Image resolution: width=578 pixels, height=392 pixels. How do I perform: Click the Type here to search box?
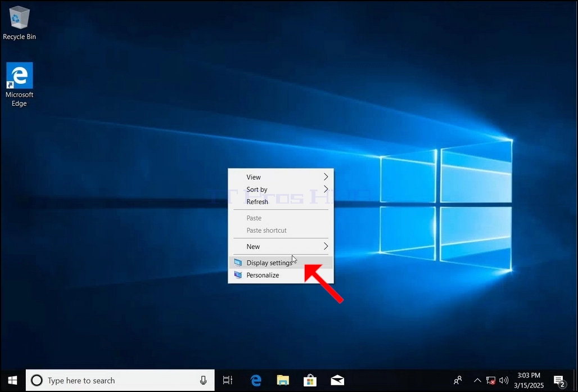click(x=120, y=380)
